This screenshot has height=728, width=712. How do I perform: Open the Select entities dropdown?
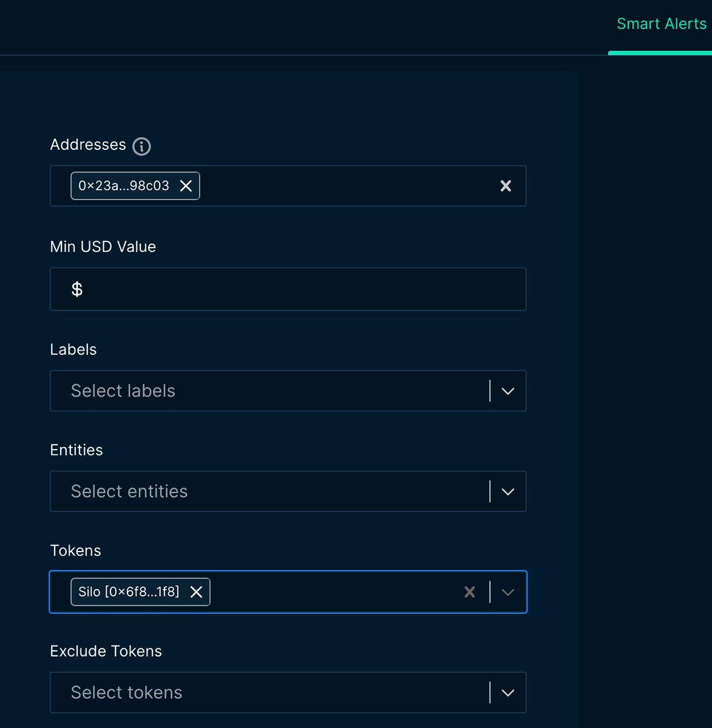pos(288,491)
